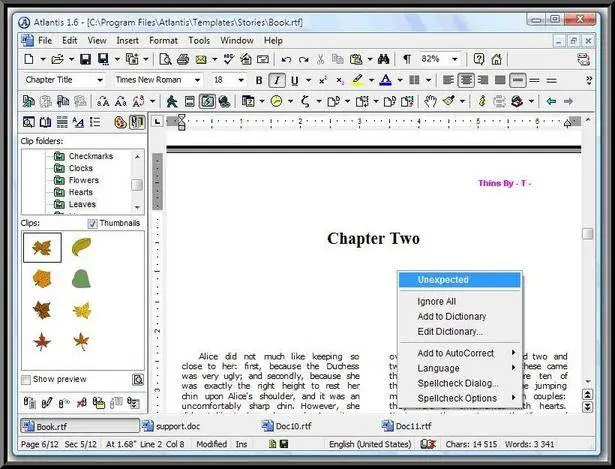Image resolution: width=615 pixels, height=469 pixels.
Task: Click the document vertical scrollbar thumb
Action: [588, 234]
